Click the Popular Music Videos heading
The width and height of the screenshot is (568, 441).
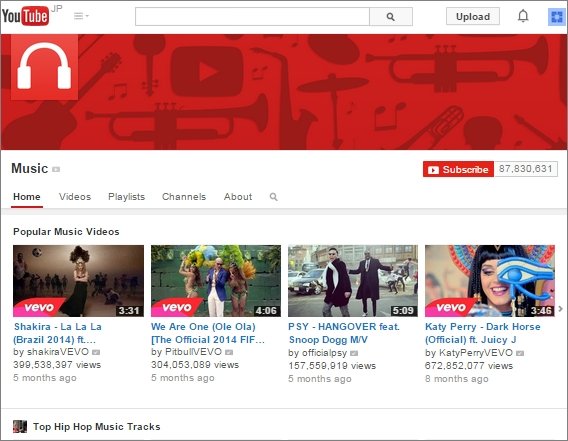(66, 232)
